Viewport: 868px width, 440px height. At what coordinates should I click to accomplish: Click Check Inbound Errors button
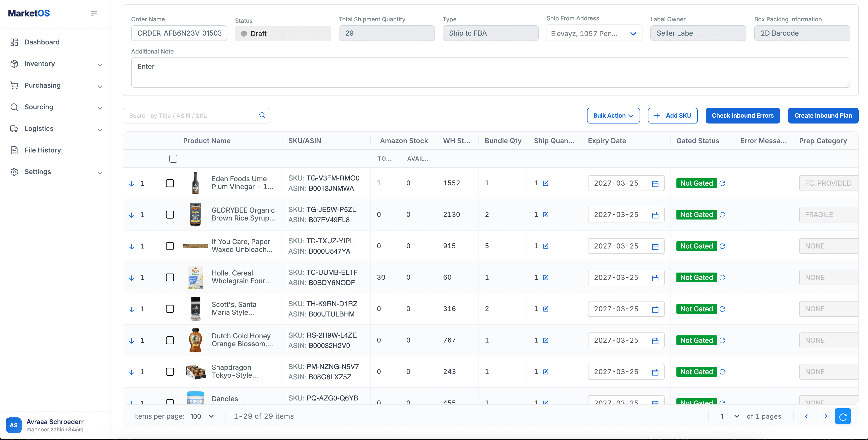(x=743, y=116)
